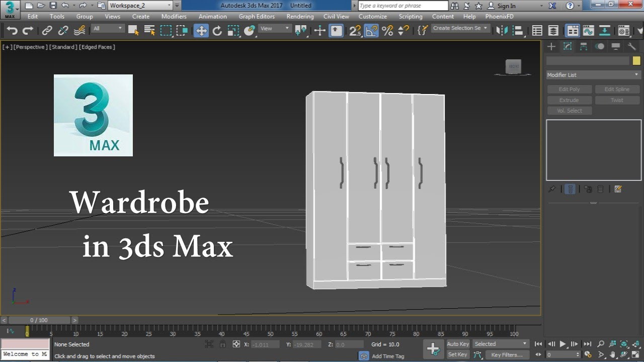Switch to the Hierarchy panel tab

click(584, 47)
